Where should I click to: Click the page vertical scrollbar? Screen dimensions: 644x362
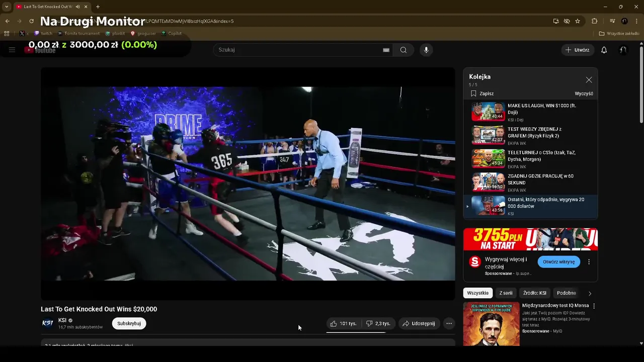click(641, 85)
